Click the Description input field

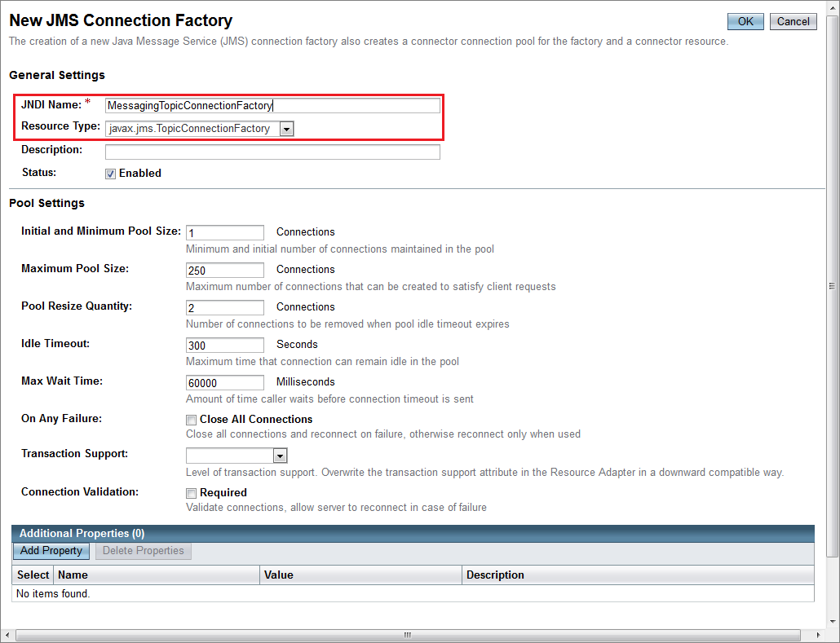pos(272,152)
